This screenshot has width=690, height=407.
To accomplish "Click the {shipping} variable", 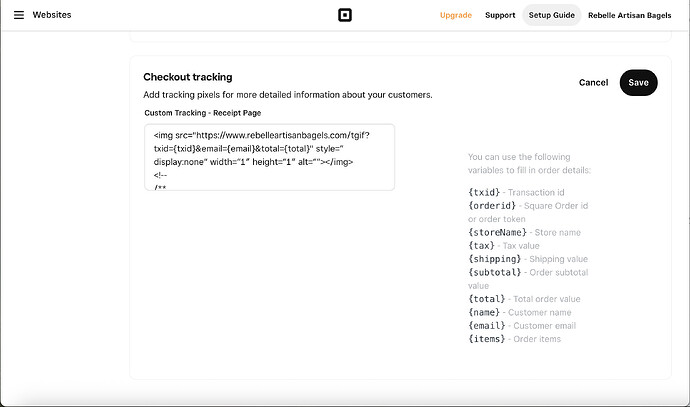I will [494, 259].
